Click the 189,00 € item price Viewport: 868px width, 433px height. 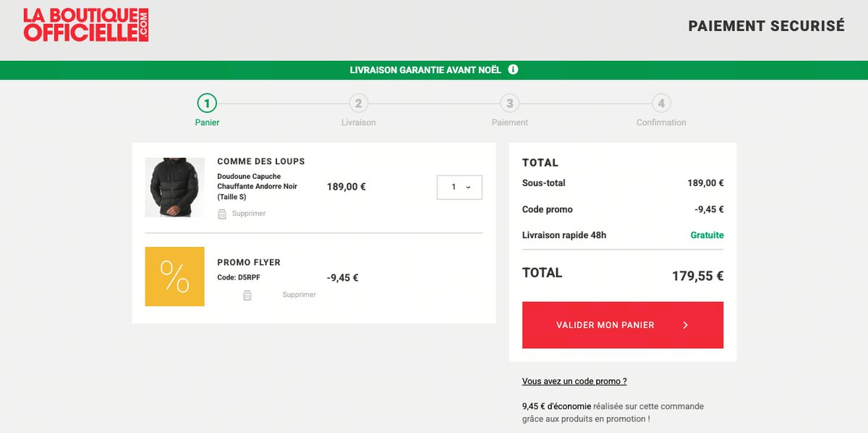click(x=346, y=186)
